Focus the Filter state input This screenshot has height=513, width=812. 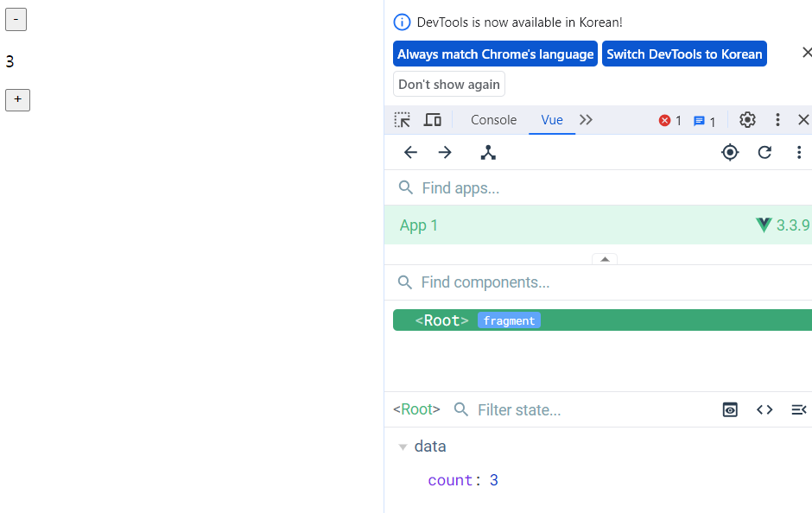pyautogui.click(x=519, y=410)
